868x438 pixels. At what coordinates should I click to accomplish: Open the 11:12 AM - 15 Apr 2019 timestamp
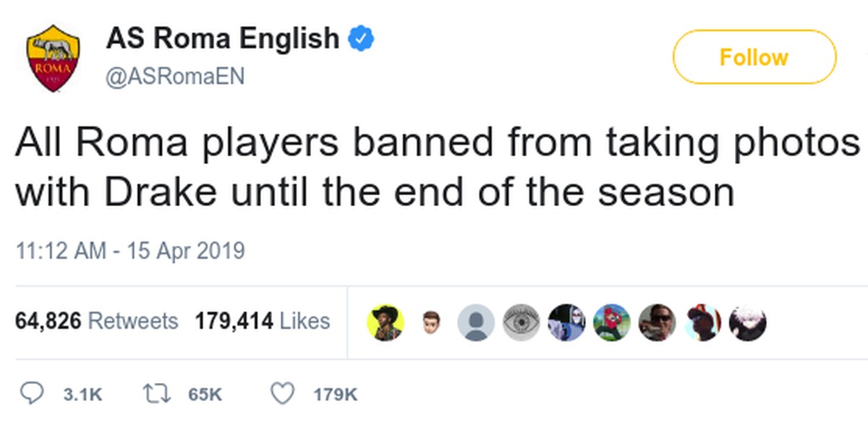(130, 252)
